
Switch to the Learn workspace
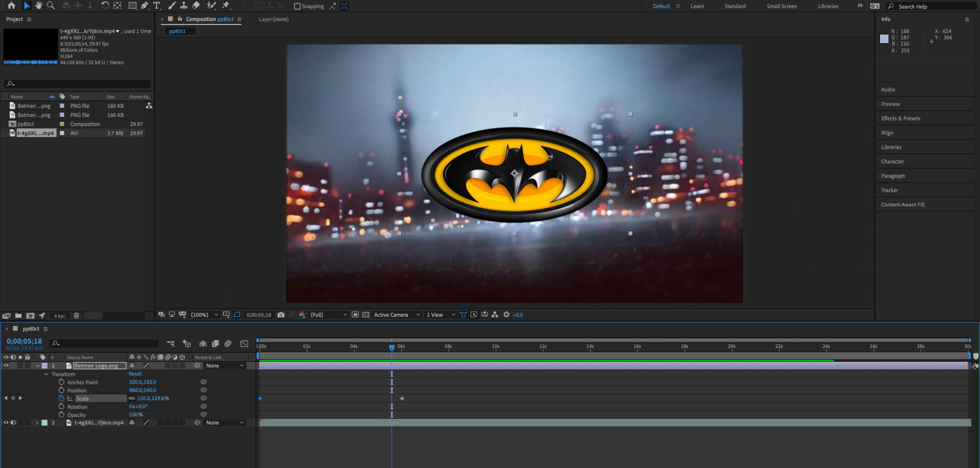point(697,6)
